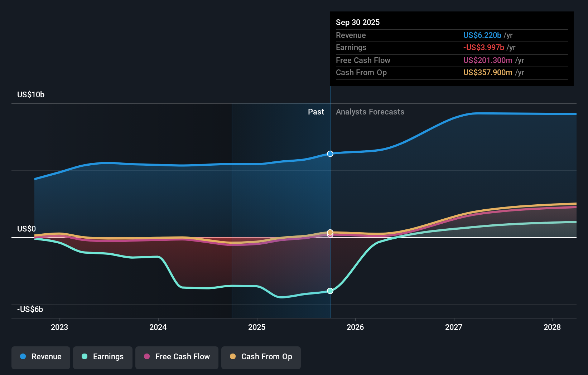Select the blue Revenue legend dot icon
This screenshot has width=588, height=375.
[22, 357]
